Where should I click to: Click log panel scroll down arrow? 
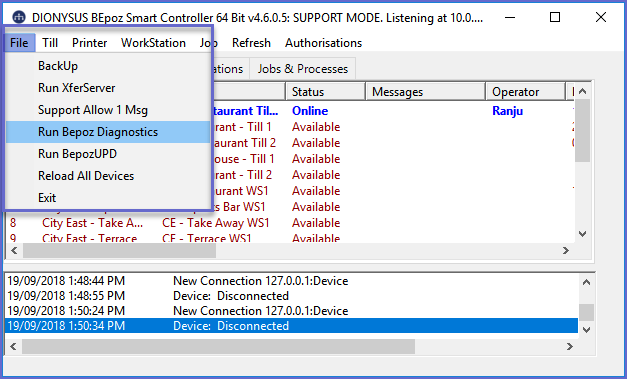click(x=587, y=330)
